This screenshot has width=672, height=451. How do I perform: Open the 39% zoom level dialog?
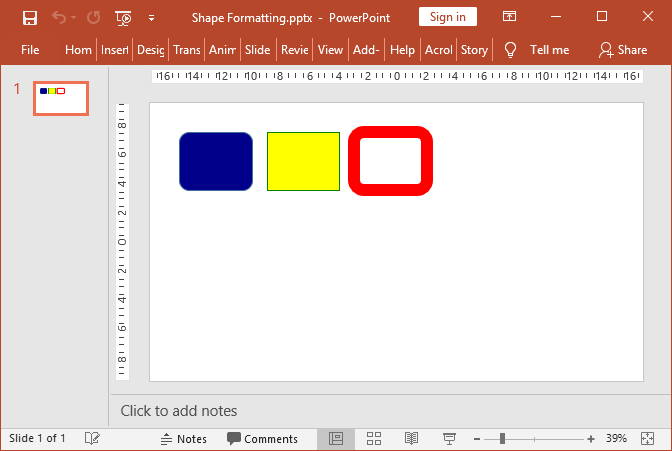(x=616, y=439)
